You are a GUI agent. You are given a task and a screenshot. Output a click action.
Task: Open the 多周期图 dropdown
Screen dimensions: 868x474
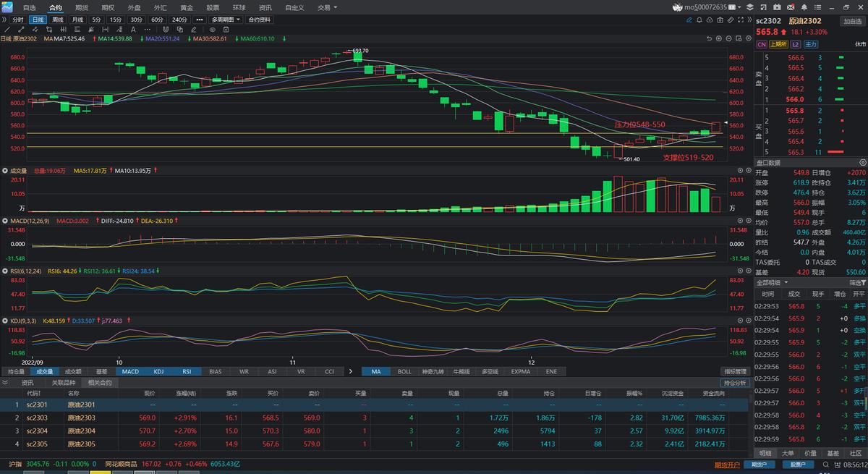tap(226, 20)
